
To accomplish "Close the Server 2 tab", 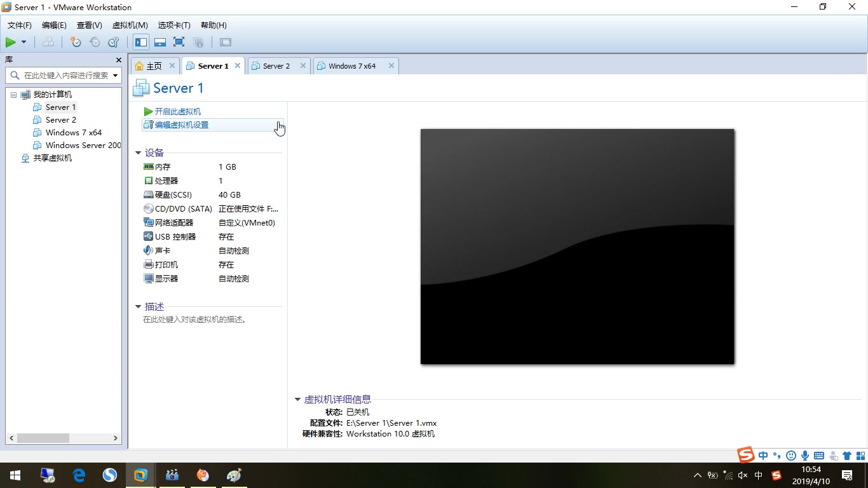I will pyautogui.click(x=303, y=65).
